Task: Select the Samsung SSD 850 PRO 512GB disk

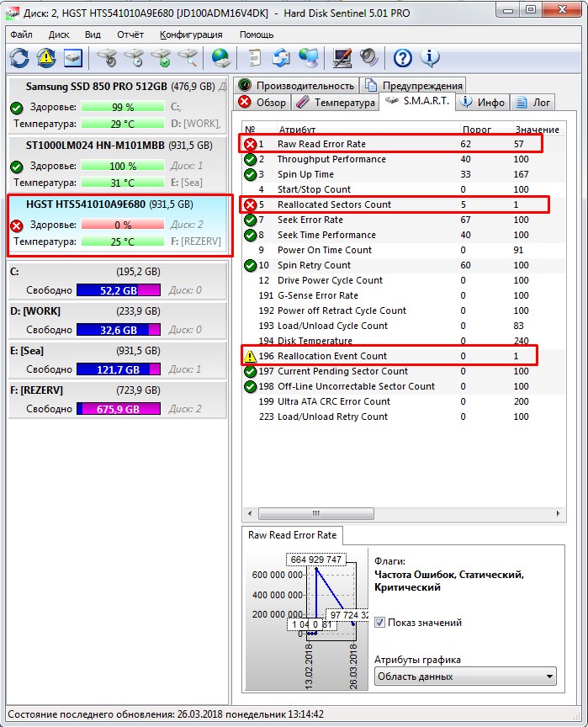Action: [118, 105]
